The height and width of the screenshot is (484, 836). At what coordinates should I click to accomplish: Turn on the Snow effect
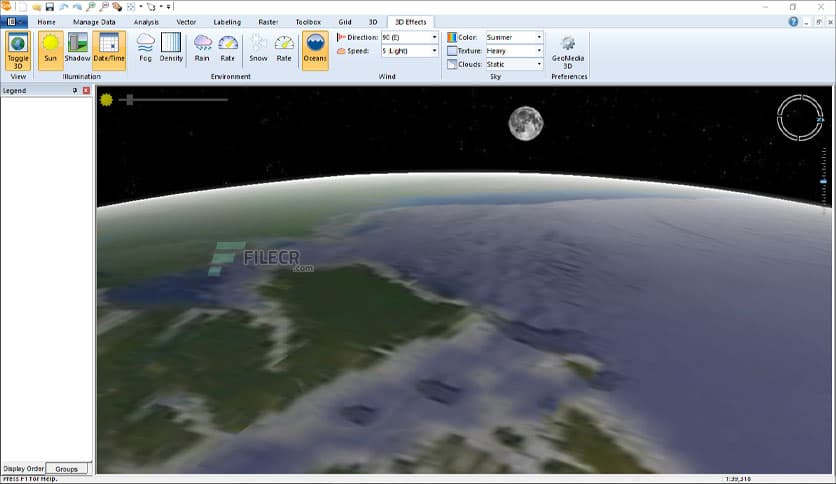coord(258,48)
